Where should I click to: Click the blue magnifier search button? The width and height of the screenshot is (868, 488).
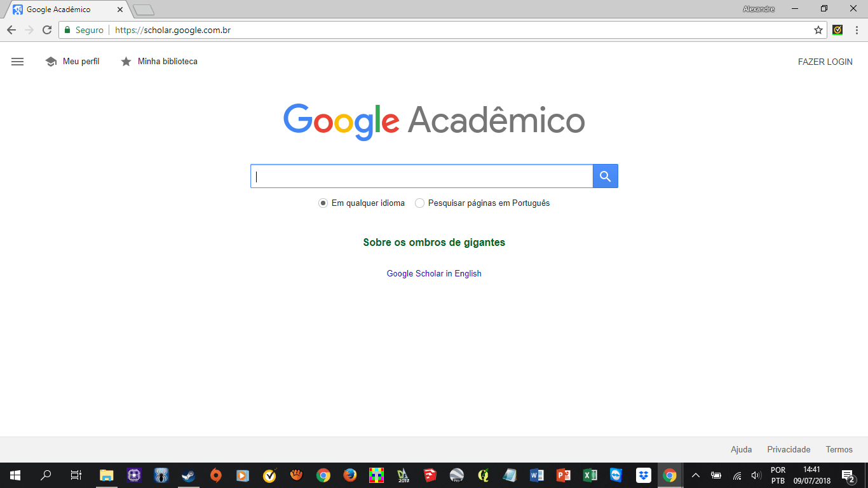[x=605, y=176]
